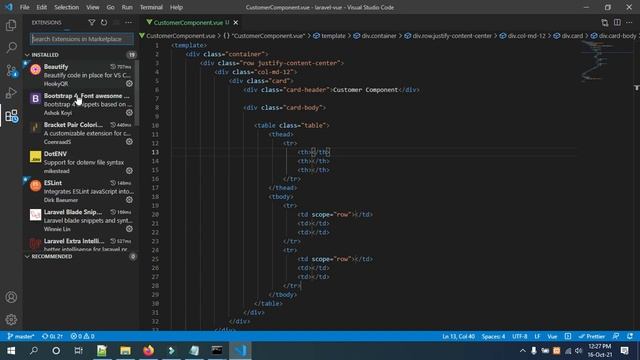Open File Explorer from the taskbar
Screen dimensions: 640x360
(x=125, y=350)
